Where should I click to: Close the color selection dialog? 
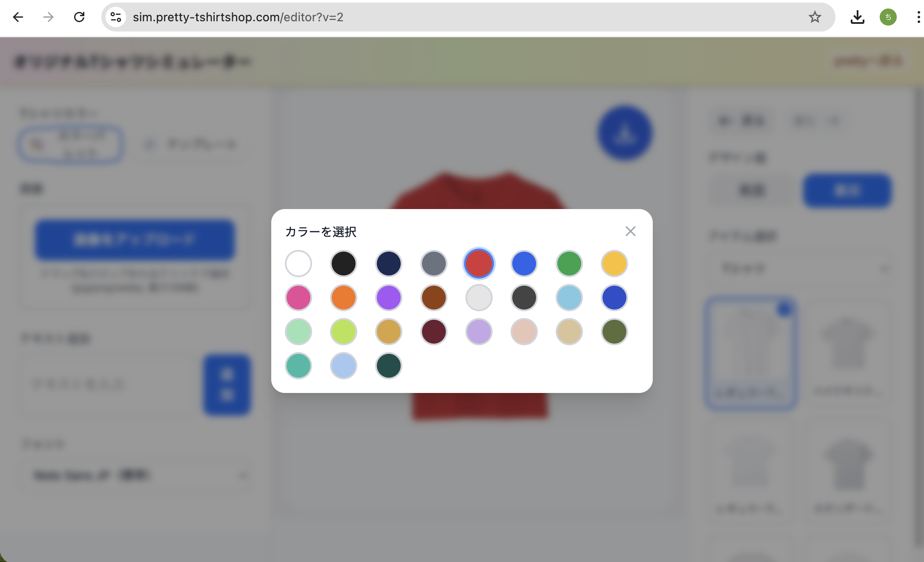point(630,231)
